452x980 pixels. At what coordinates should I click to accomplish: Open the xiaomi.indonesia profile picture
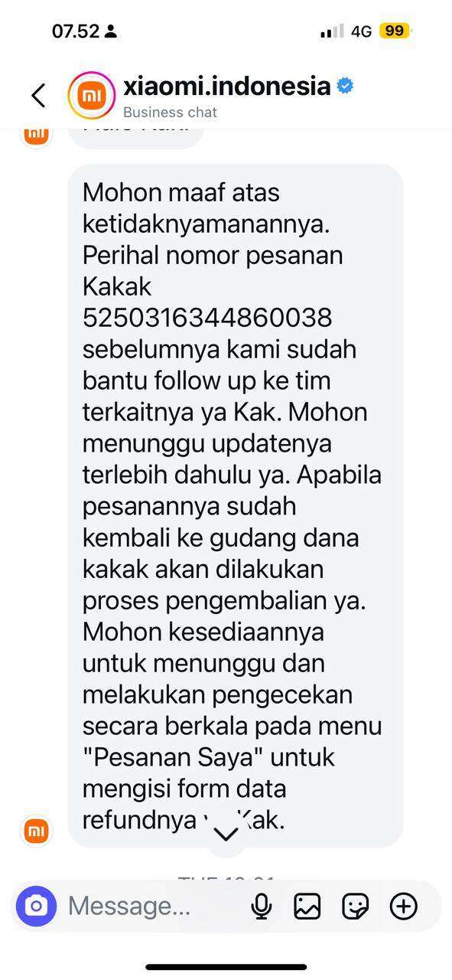pyautogui.click(x=91, y=95)
